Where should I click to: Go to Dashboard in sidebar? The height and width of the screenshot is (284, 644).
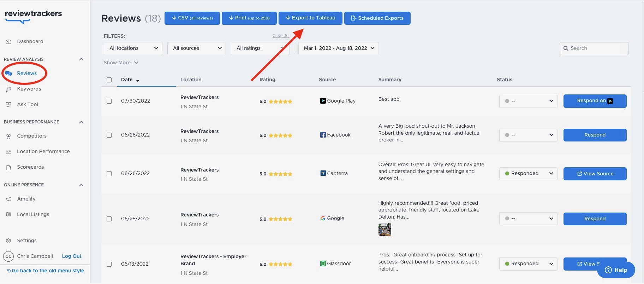coord(30,41)
